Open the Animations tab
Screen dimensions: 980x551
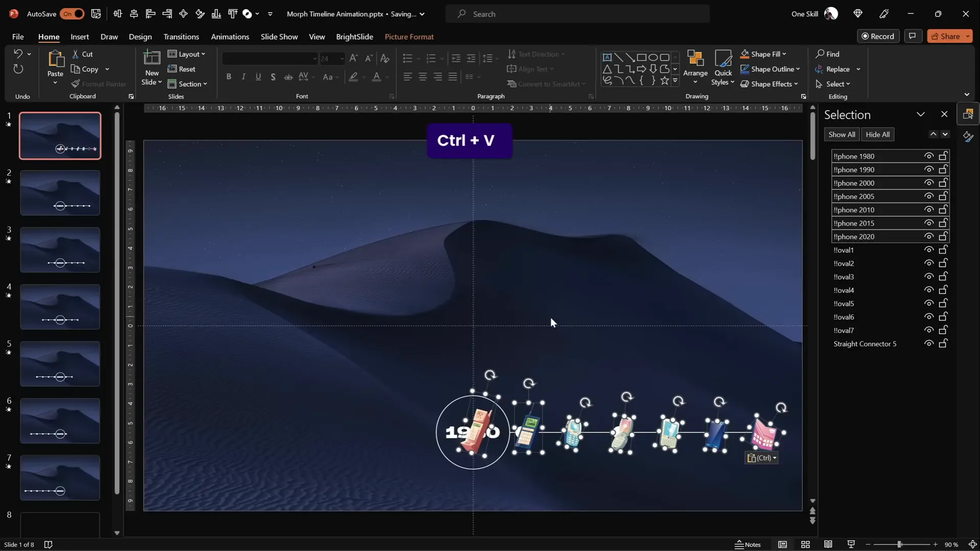[x=230, y=37]
